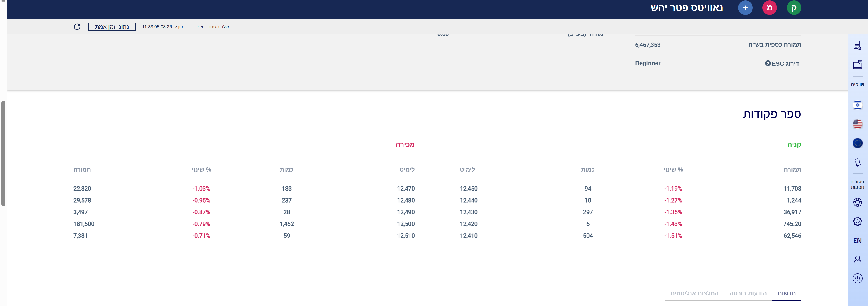The image size is (868, 306).
Task: Open the document search icon
Action: click(857, 45)
